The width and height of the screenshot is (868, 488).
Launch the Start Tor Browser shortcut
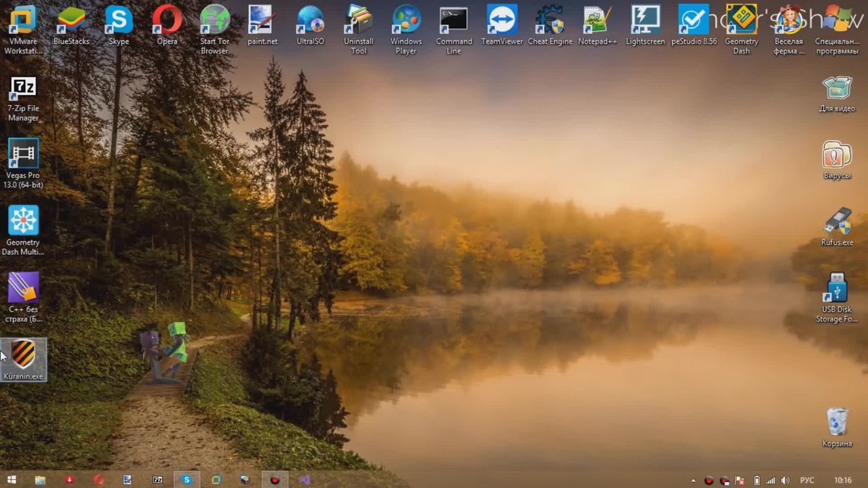click(x=214, y=30)
